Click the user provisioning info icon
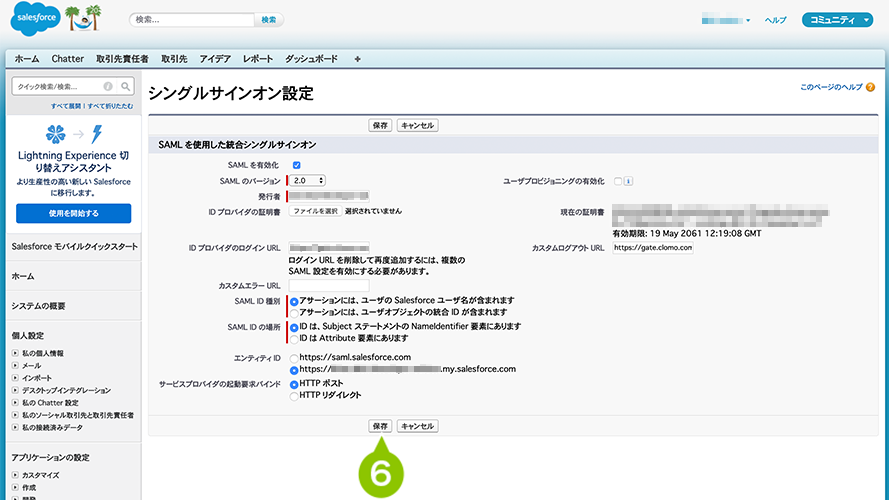This screenshot has height=500, width=889. [629, 181]
